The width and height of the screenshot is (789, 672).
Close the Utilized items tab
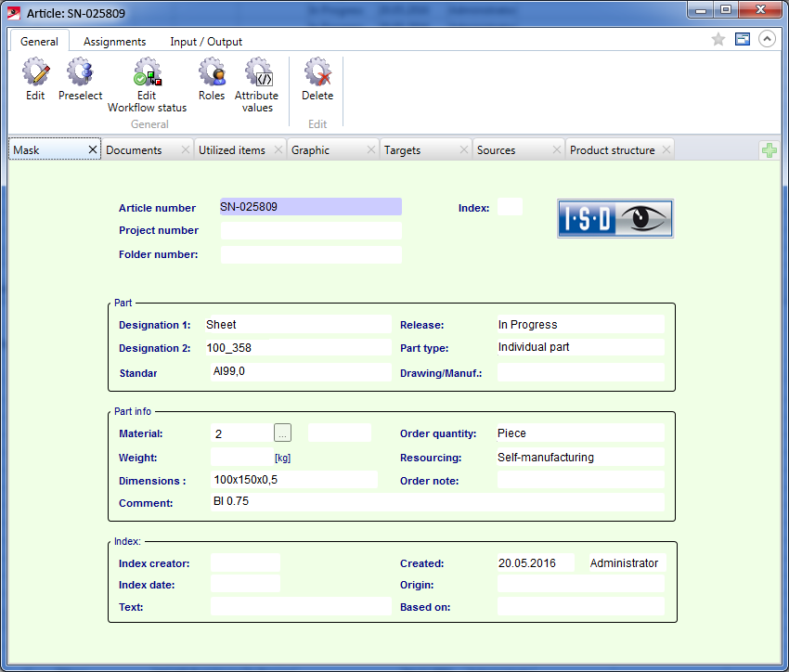coord(278,150)
